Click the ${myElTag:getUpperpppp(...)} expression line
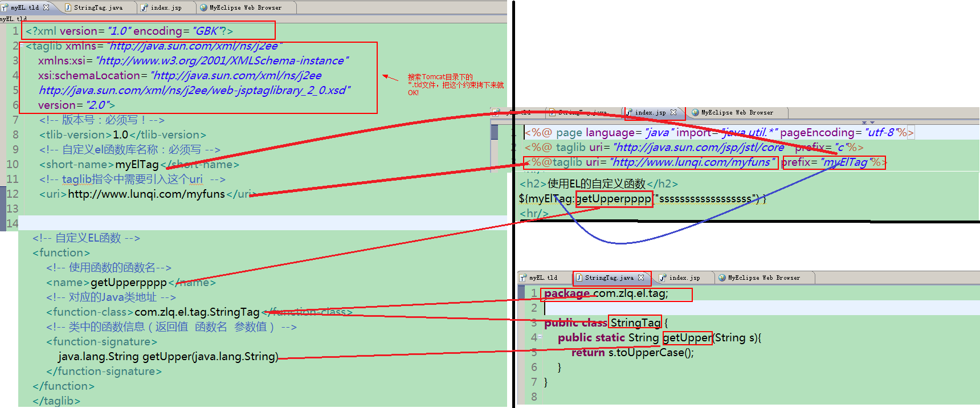The height and width of the screenshot is (408, 980). (x=642, y=198)
